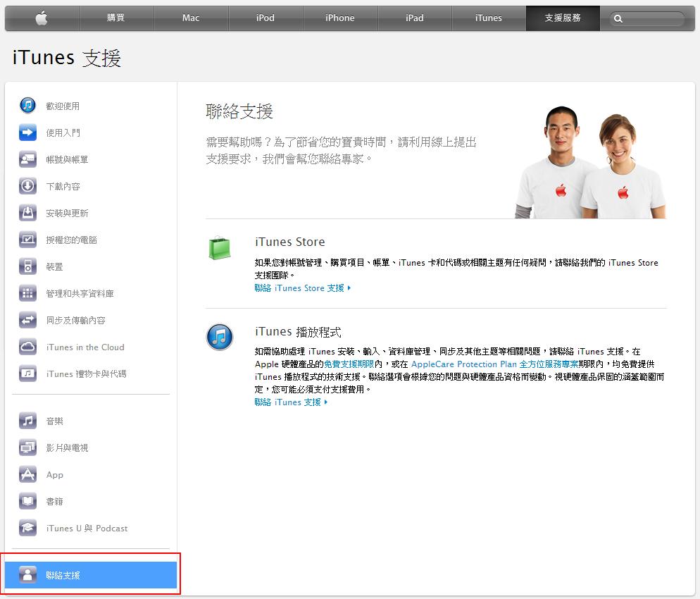Switch to the 支援服務 tab
The image size is (700, 599).
[x=562, y=18]
